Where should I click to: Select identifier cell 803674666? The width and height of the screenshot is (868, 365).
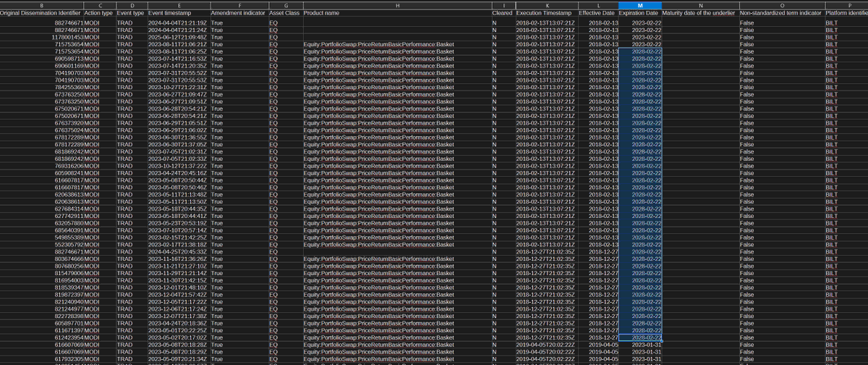point(41,259)
